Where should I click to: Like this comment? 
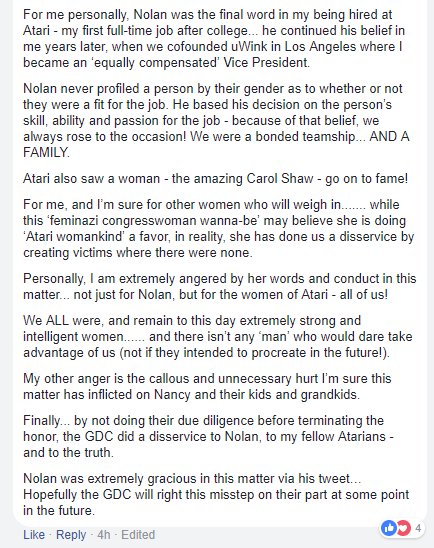(x=34, y=535)
